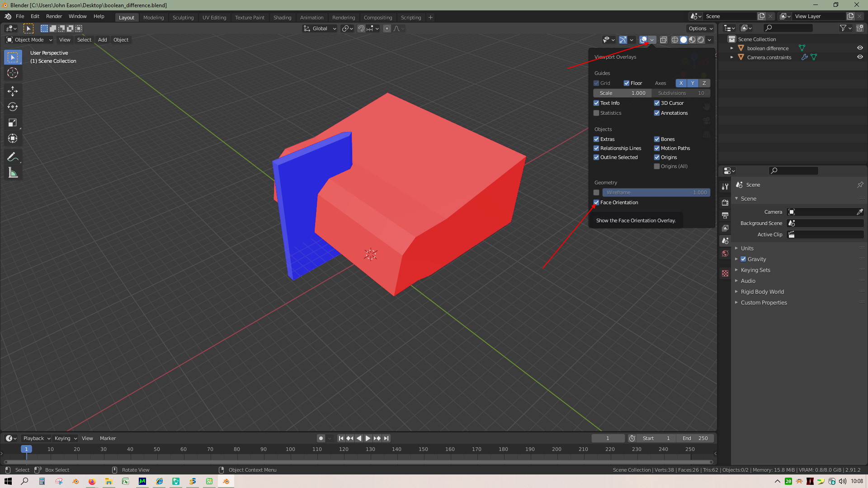Expand Camera.constraints in outliner
The height and width of the screenshot is (488, 868).
point(731,57)
